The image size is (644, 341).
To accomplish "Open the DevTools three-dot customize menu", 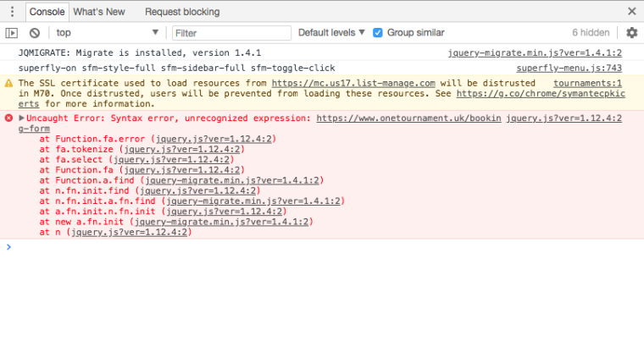I will tap(12, 12).
